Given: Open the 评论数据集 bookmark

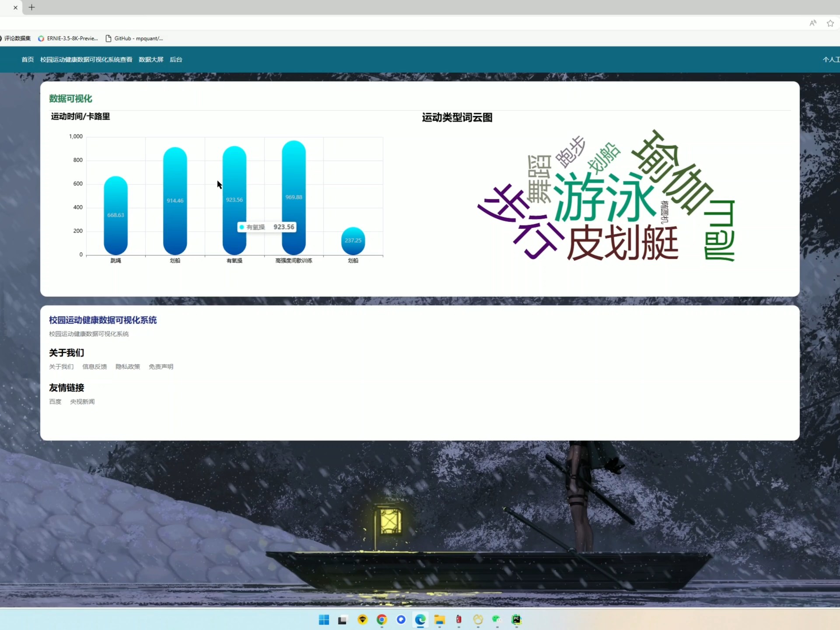Looking at the screenshot, I should (16, 38).
